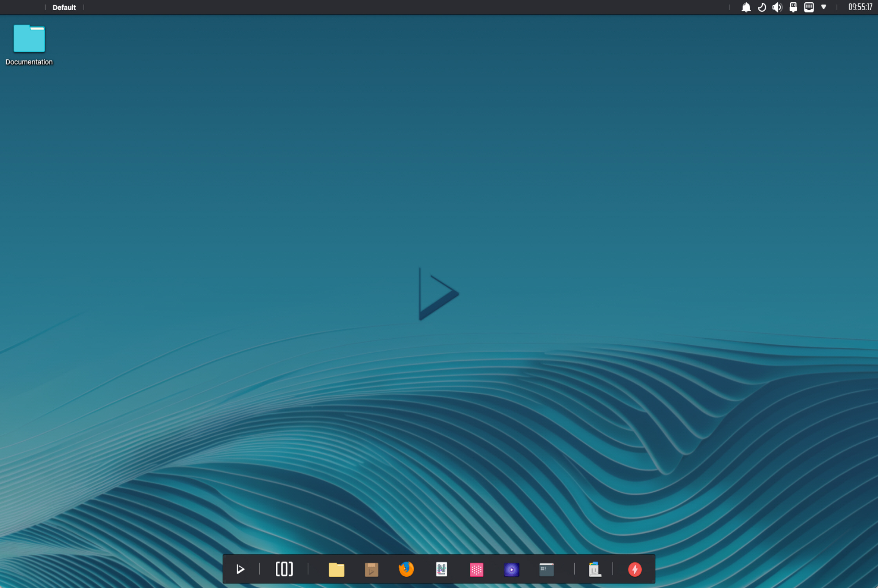
Task: Launch Firefox from the dock
Action: pos(406,569)
